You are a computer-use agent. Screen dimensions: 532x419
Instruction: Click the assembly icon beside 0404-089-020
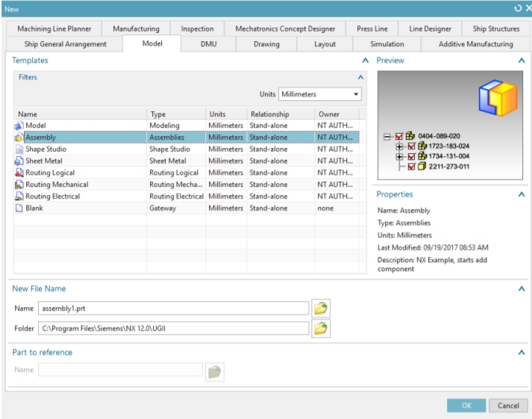[410, 136]
